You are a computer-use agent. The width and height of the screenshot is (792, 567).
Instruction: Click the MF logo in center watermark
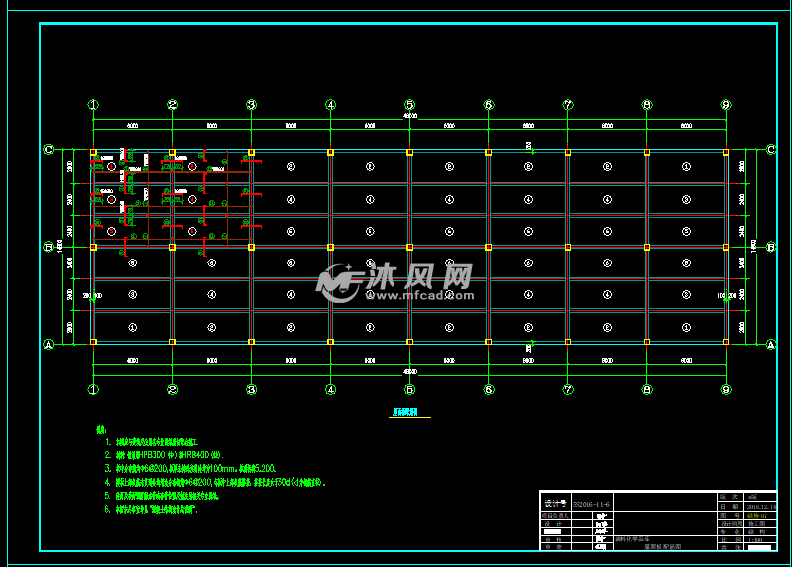point(338,282)
